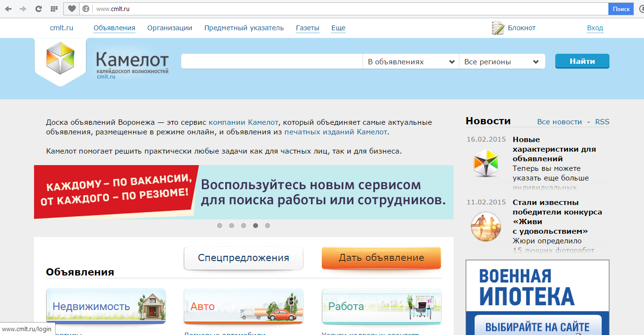Click the date 16.02.2015
644x335 pixels.
pyautogui.click(x=486, y=140)
